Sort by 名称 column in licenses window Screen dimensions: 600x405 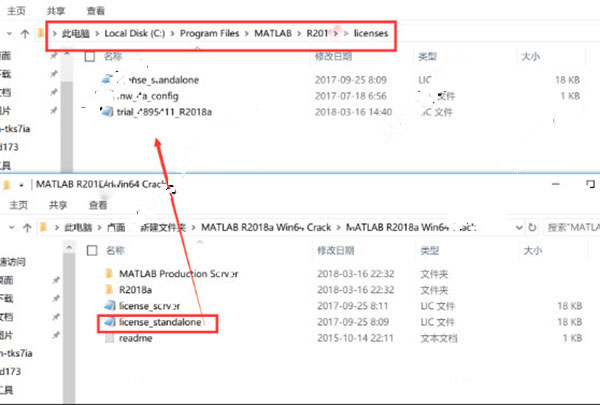[113, 56]
